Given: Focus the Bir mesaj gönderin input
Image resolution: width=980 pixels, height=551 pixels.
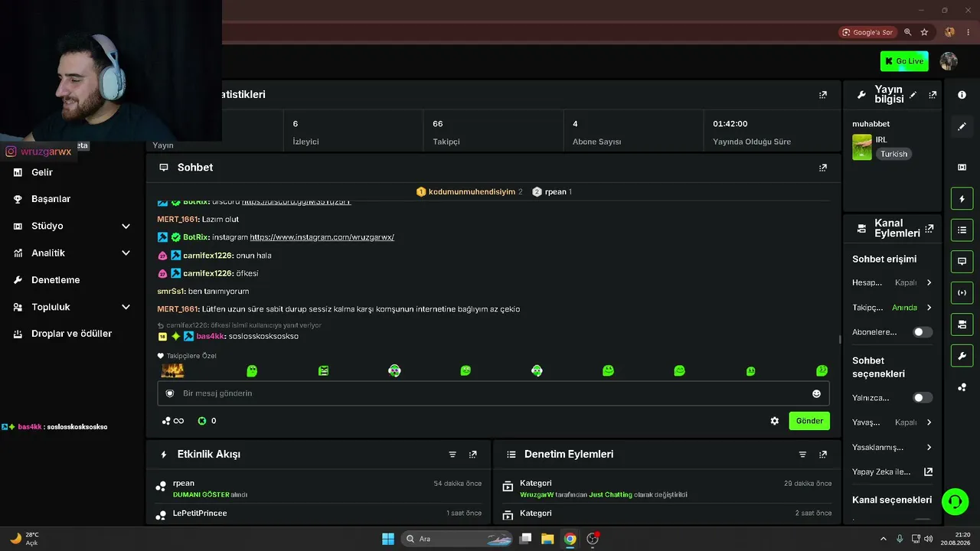Looking at the screenshot, I should [493, 393].
